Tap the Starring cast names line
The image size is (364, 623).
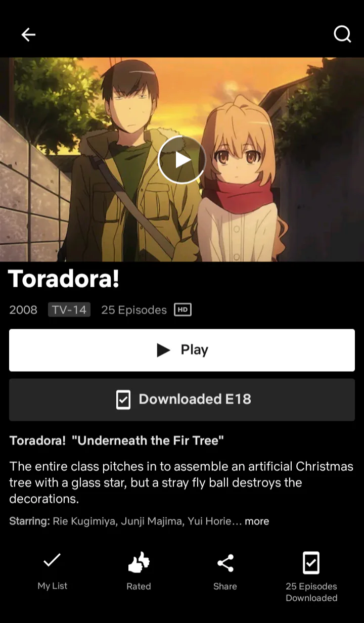[x=139, y=521]
